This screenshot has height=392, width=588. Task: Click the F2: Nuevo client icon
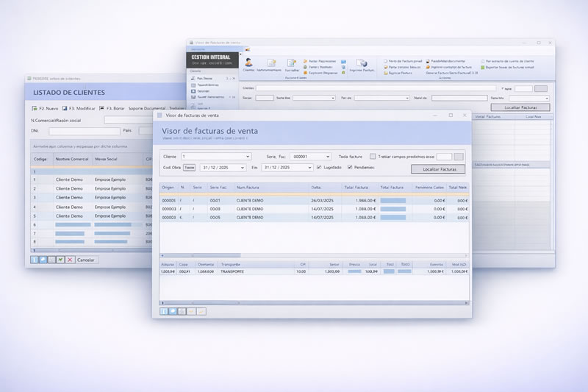coord(34,108)
